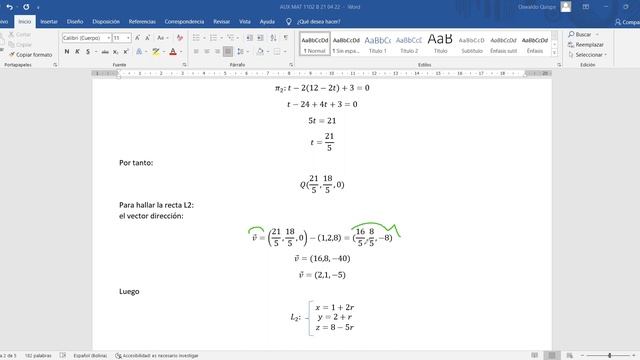Apply the Título 1 style
This screenshot has height=360, width=640.
point(378,44)
